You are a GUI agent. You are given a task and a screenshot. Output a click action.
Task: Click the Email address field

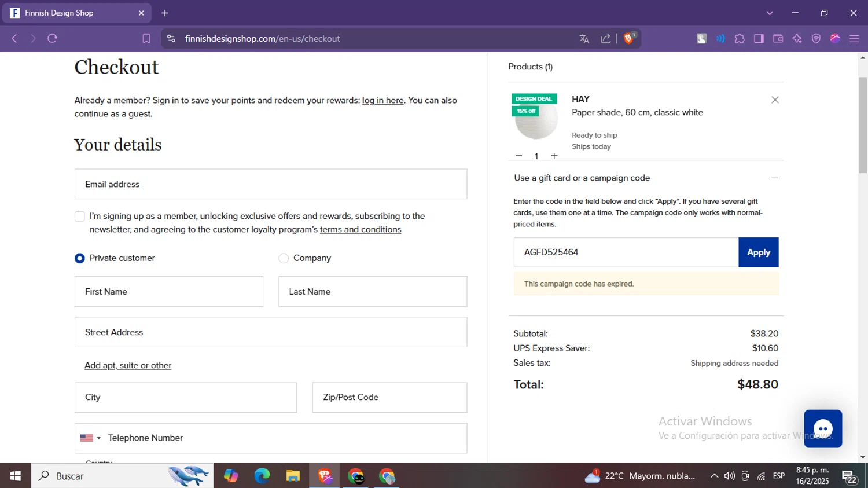[x=271, y=184]
